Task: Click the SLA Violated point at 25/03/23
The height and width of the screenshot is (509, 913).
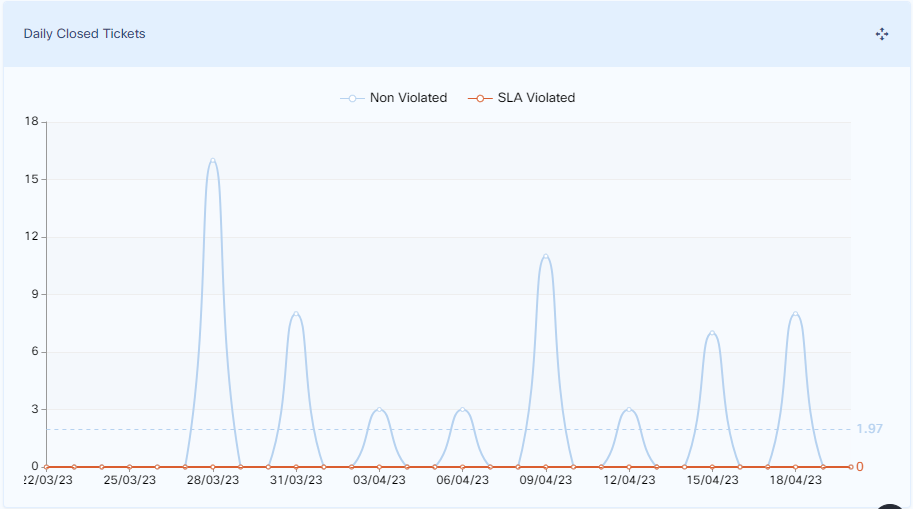Action: [129, 466]
